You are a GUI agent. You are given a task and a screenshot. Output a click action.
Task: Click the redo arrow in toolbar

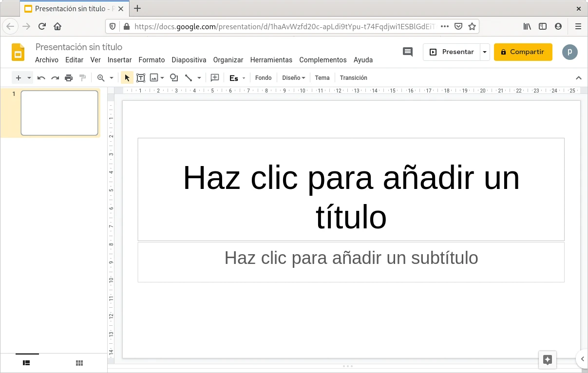(x=55, y=78)
